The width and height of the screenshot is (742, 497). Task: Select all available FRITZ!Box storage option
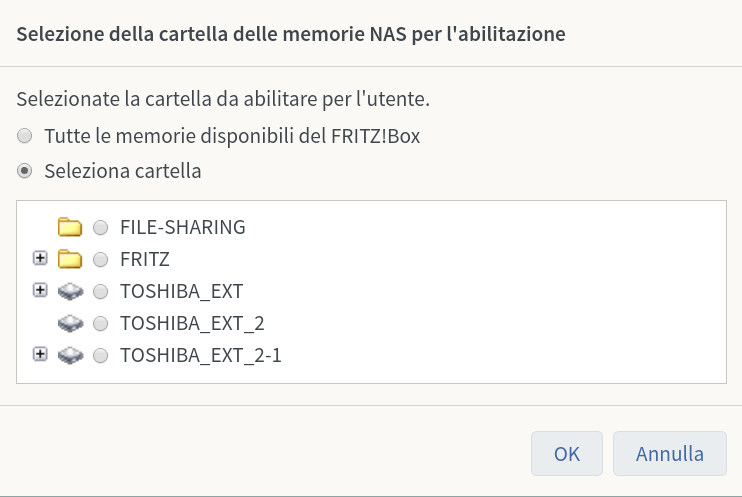click(25, 136)
